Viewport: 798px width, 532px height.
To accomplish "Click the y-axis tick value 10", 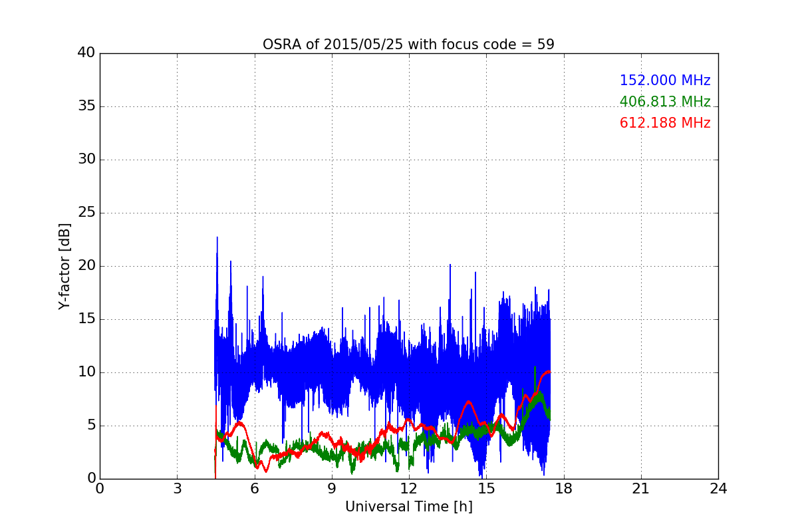I will [86, 372].
